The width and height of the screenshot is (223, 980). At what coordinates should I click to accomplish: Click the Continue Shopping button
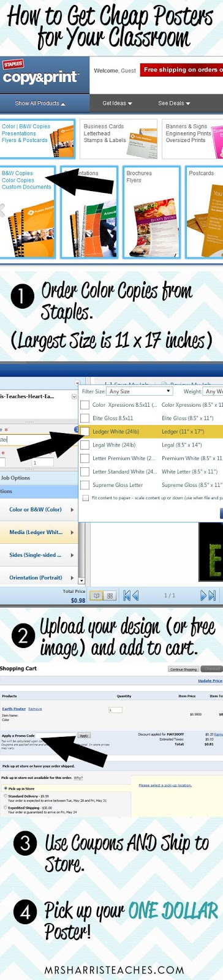click(x=183, y=669)
